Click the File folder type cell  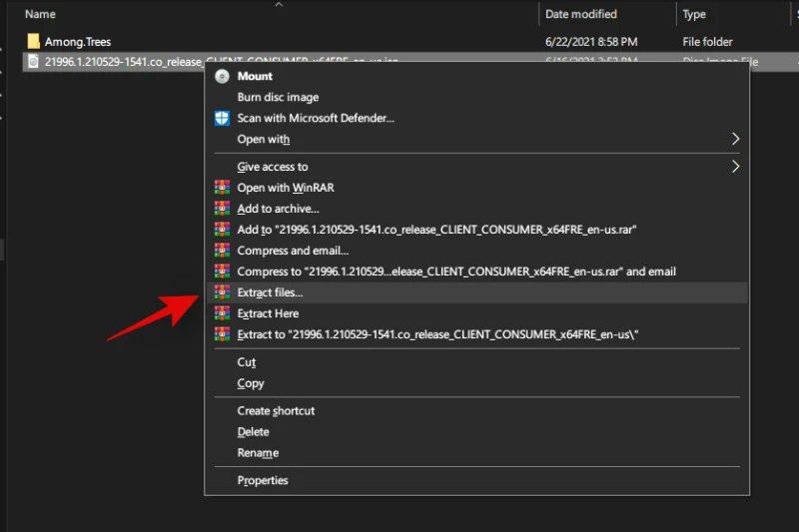[x=707, y=42]
